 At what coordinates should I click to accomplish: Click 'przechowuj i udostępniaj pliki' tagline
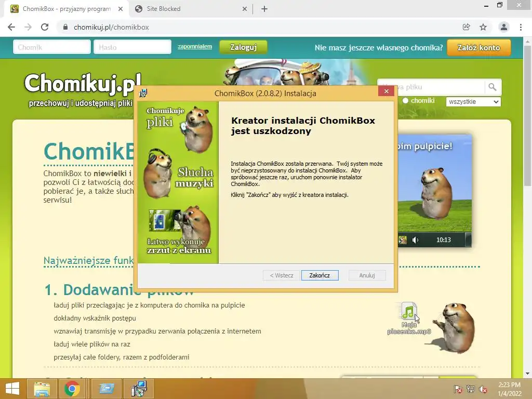pos(81,103)
